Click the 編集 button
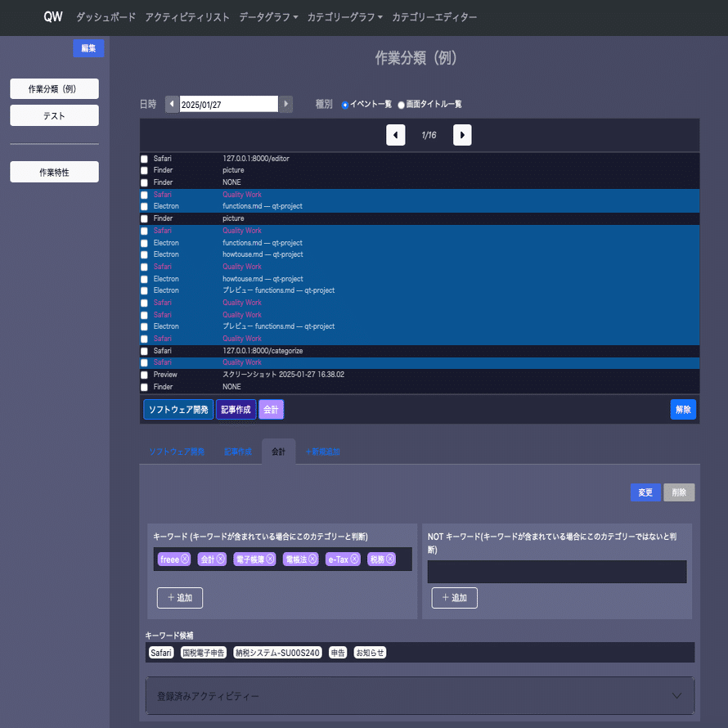This screenshot has width=728, height=728. pyautogui.click(x=88, y=48)
